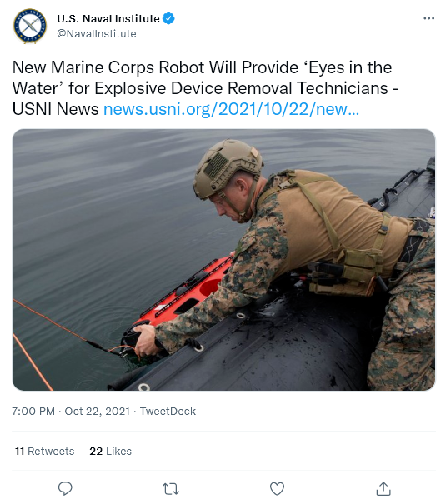Screen dimensions: 446x504
Task: Open the Marine robot photo
Action: click(x=223, y=260)
